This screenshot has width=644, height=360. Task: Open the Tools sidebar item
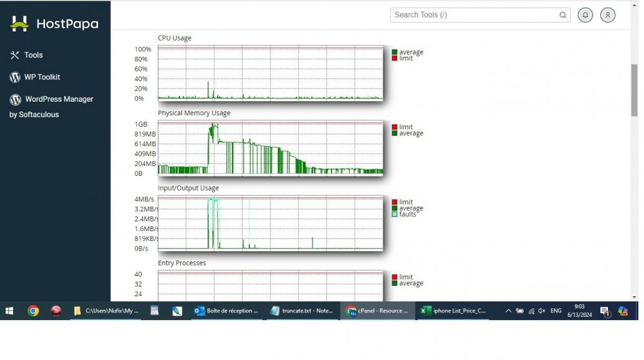pos(26,55)
